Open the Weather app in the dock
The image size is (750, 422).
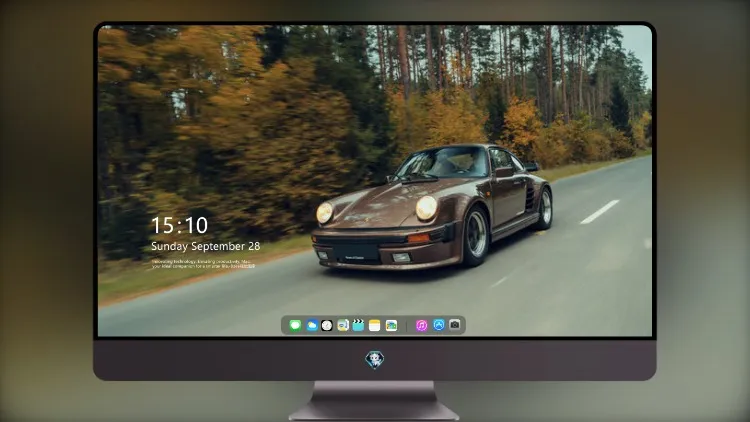311,325
